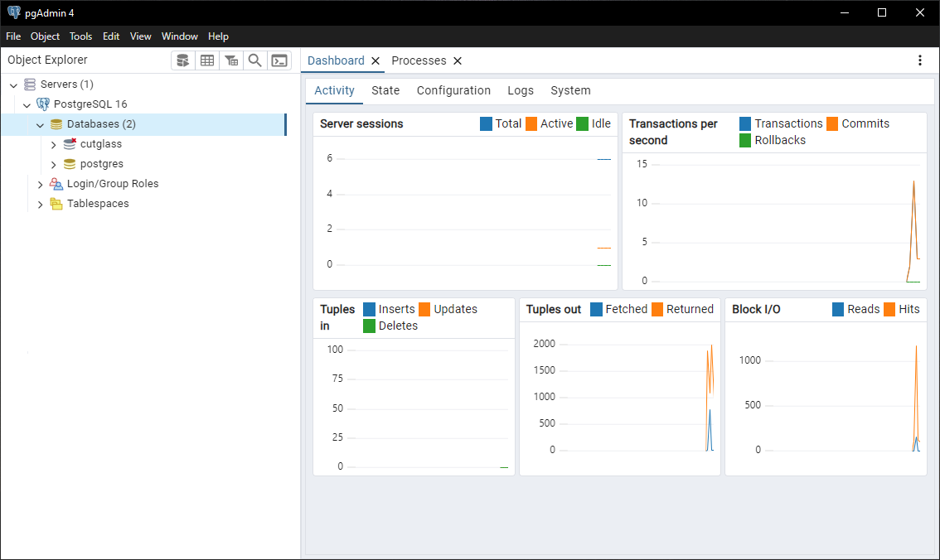The image size is (940, 560).
Task: Expand the Tablespaces node
Action: pyautogui.click(x=40, y=204)
